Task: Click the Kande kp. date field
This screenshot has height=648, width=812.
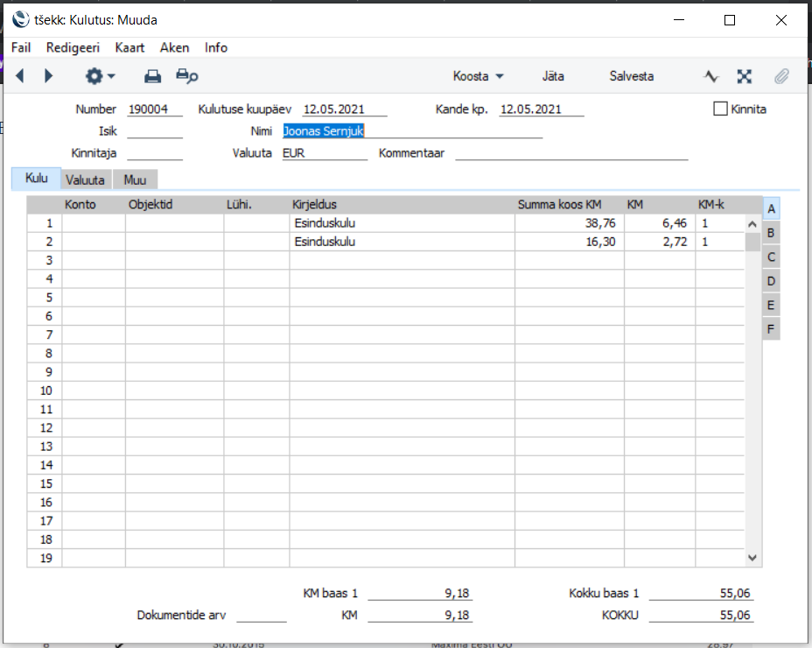Action: [x=542, y=109]
